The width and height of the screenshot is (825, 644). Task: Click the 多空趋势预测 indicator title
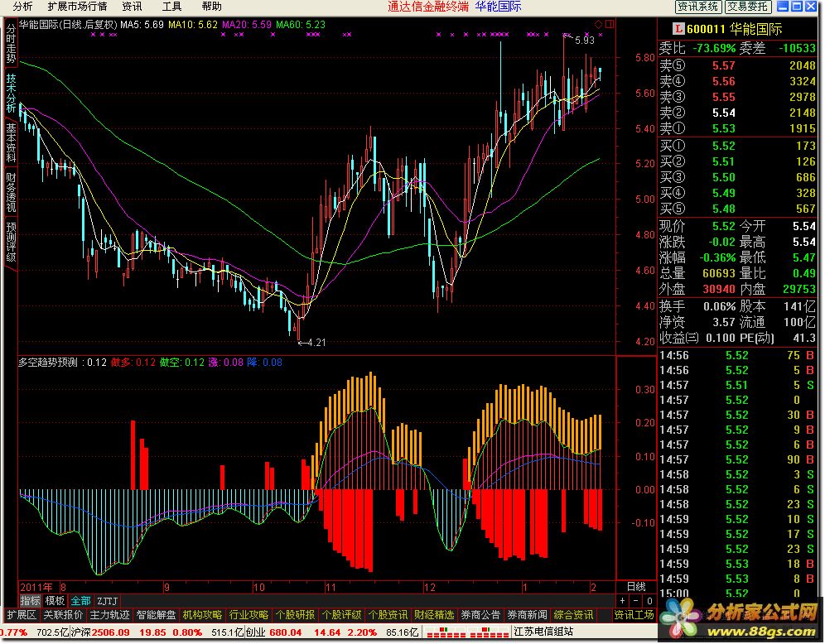tap(48, 363)
